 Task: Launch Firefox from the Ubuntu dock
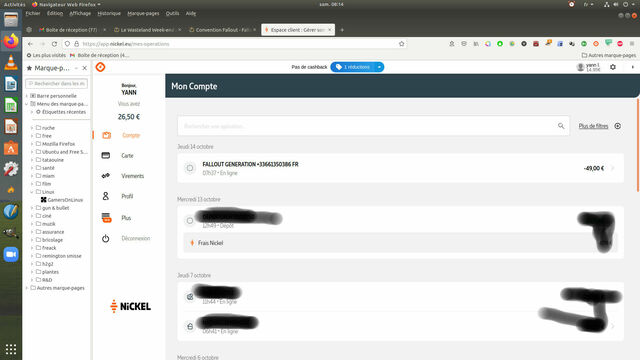coord(11,40)
